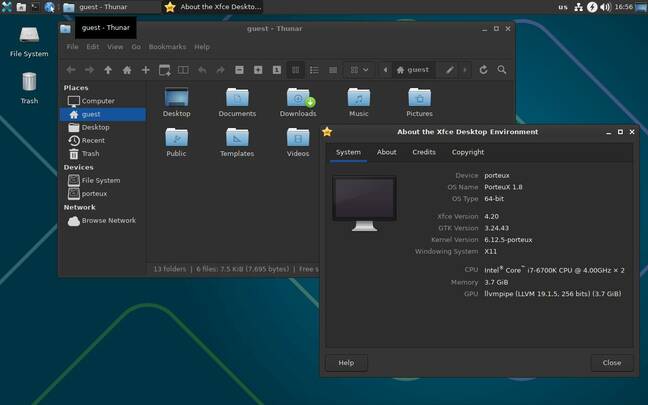Click the undo arrow in Thunar toolbar

point(202,70)
